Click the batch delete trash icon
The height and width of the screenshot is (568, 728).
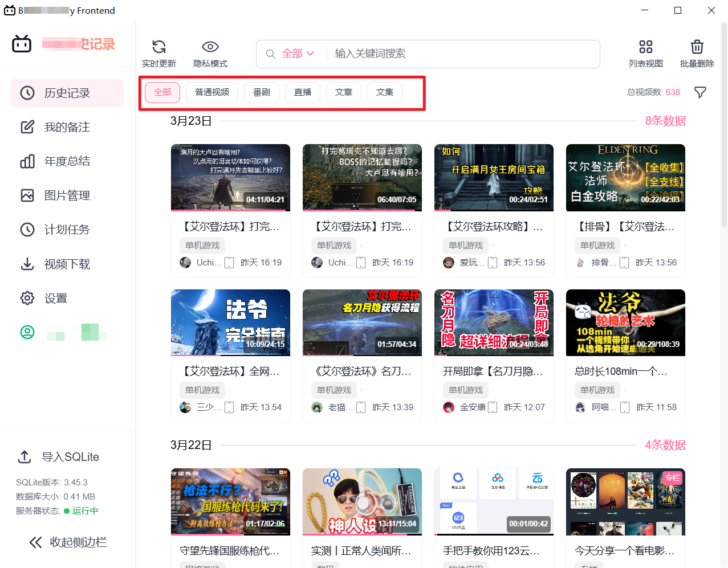coord(697,47)
